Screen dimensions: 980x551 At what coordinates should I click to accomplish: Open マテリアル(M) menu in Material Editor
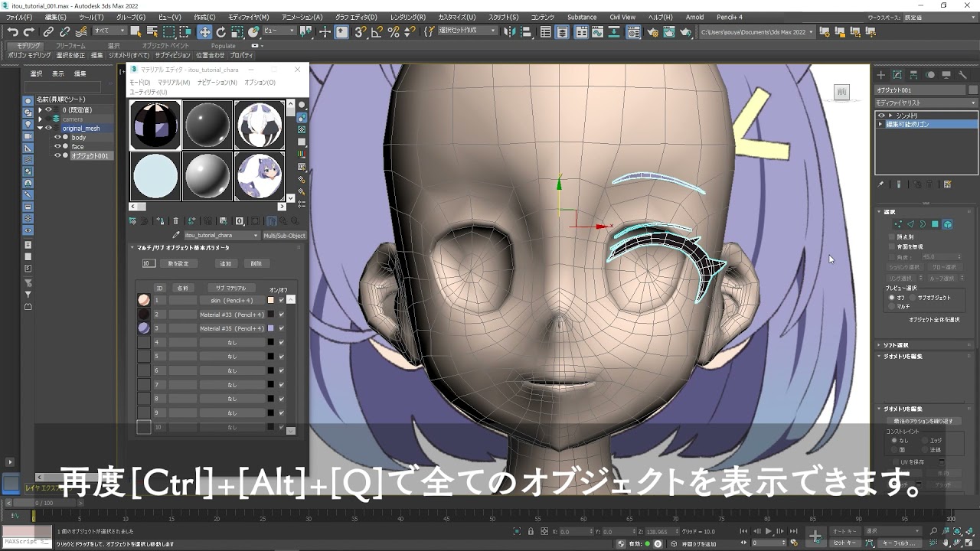coord(174,82)
